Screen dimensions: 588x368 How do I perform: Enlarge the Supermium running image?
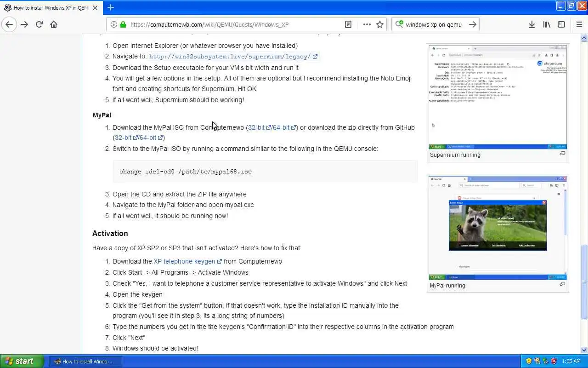coord(562,154)
